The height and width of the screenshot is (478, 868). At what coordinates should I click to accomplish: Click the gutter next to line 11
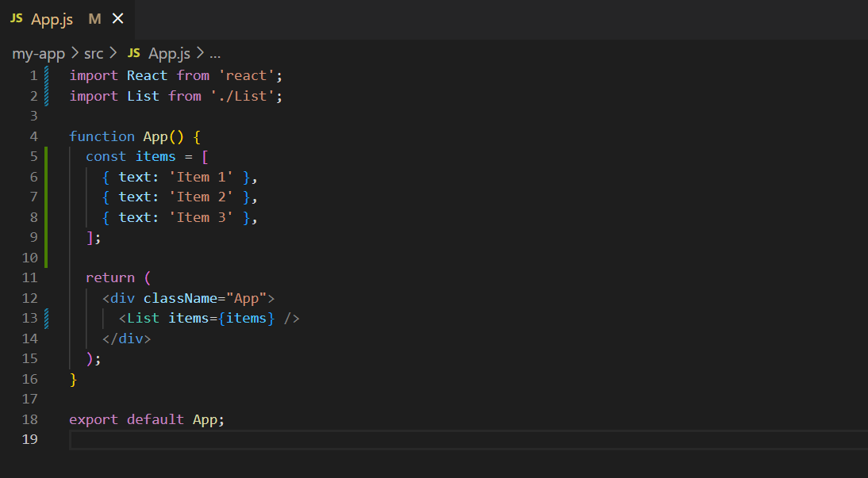[x=48, y=277]
